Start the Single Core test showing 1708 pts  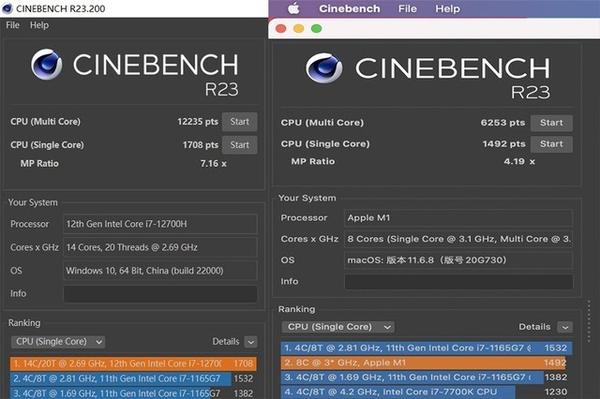click(x=240, y=145)
